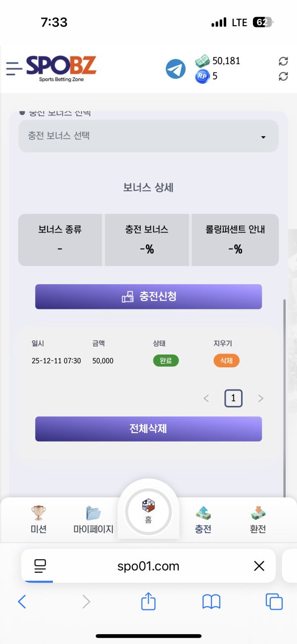Click the 삭제 delete badge on the record

click(226, 361)
